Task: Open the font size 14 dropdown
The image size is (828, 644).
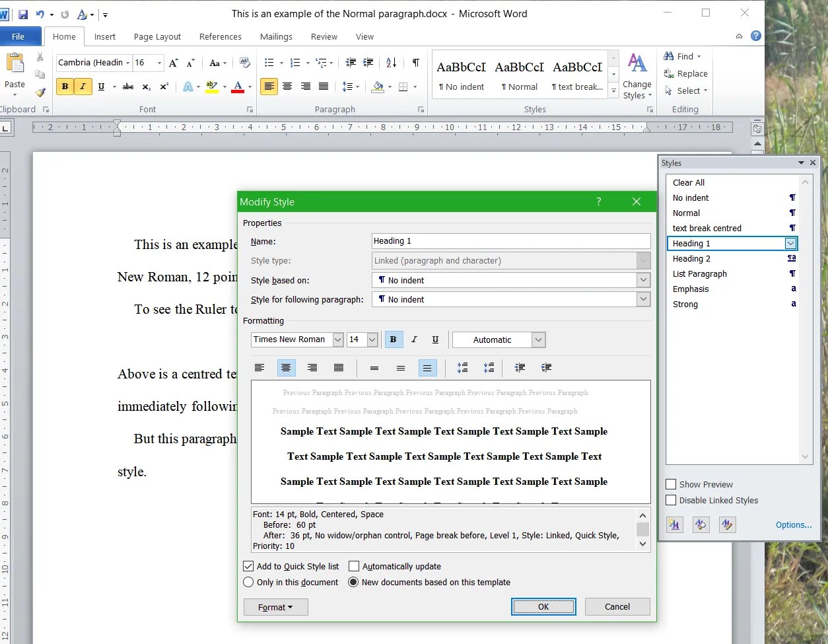Action: click(372, 340)
